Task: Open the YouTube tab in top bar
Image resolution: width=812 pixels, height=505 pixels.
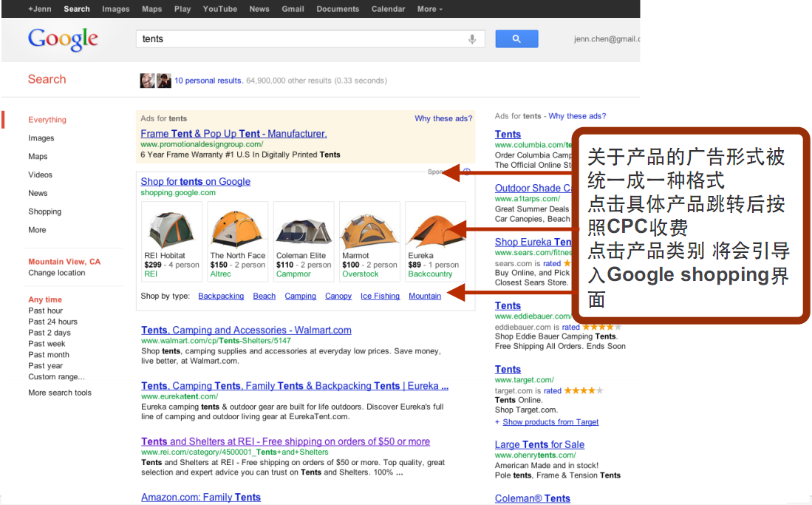Action: (219, 9)
